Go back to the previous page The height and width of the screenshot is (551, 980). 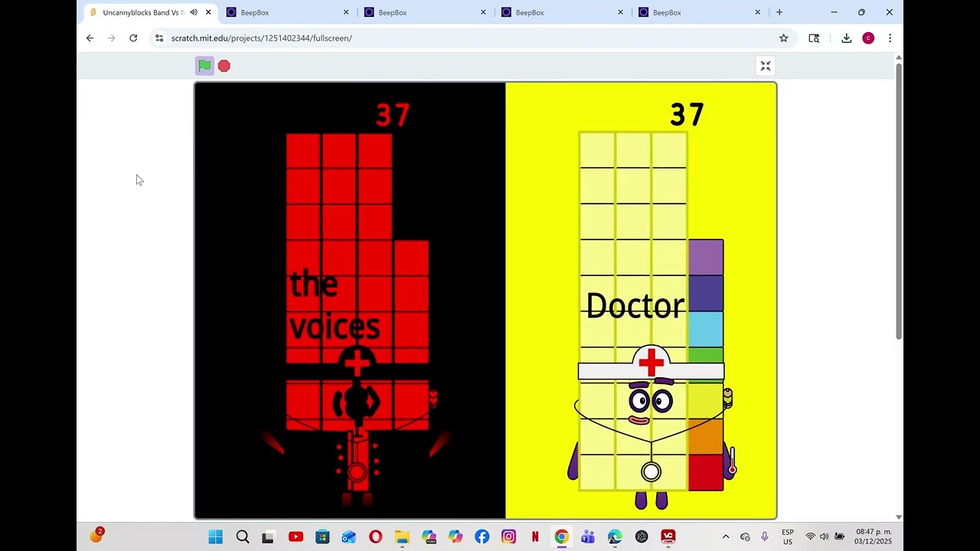[x=90, y=38]
